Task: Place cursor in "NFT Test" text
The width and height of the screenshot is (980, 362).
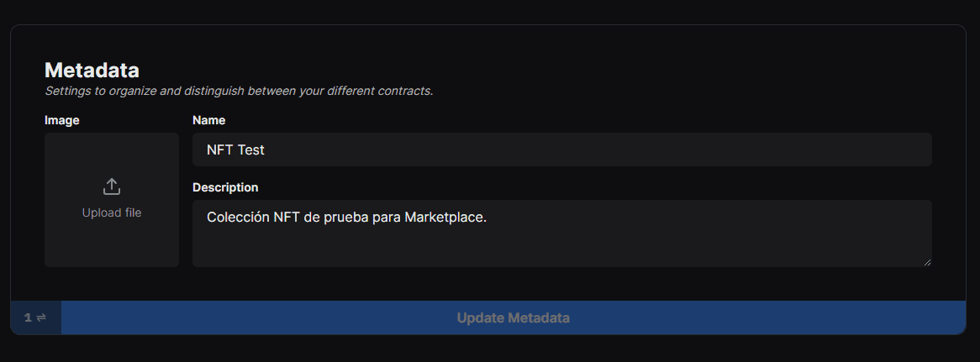Action: point(235,150)
